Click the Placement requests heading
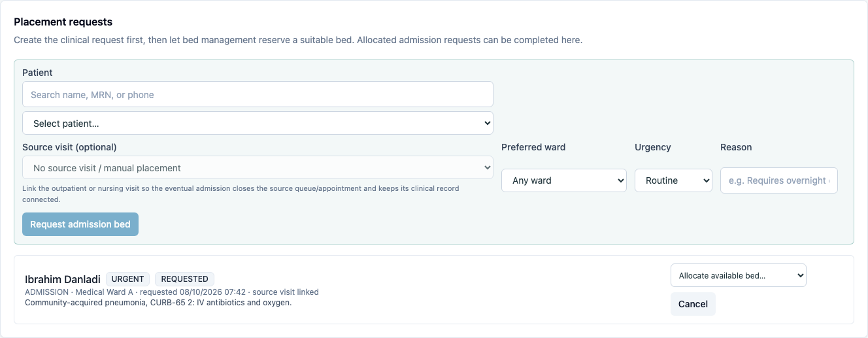The height and width of the screenshot is (338, 868). click(x=63, y=22)
